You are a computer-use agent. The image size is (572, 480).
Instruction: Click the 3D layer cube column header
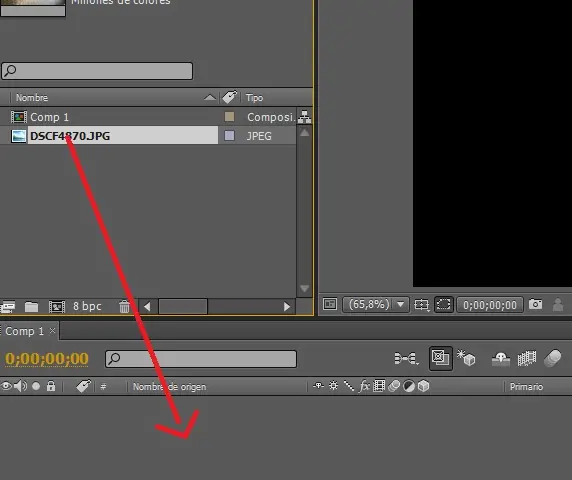coord(423,386)
